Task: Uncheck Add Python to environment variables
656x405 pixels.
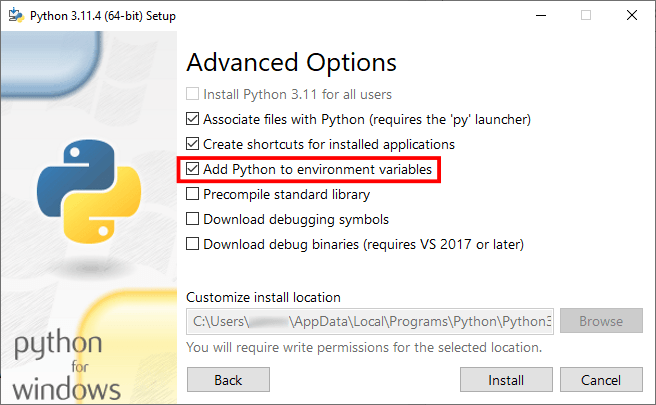Action: pos(194,170)
